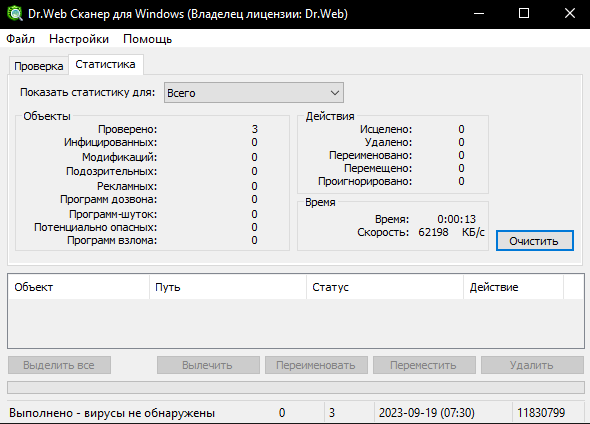Click the time value 0:00:13
The image size is (590, 424).
(456, 219)
